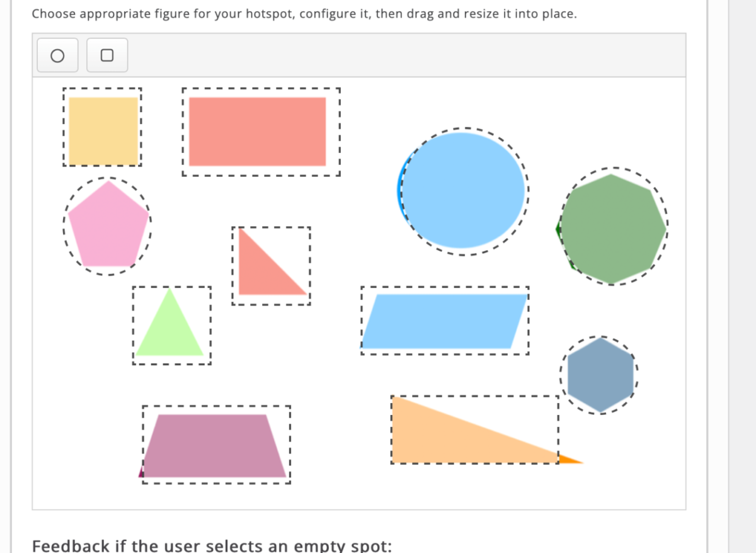This screenshot has height=553, width=756.
Task: Click the yellow square hotspot
Action: pyautogui.click(x=103, y=130)
